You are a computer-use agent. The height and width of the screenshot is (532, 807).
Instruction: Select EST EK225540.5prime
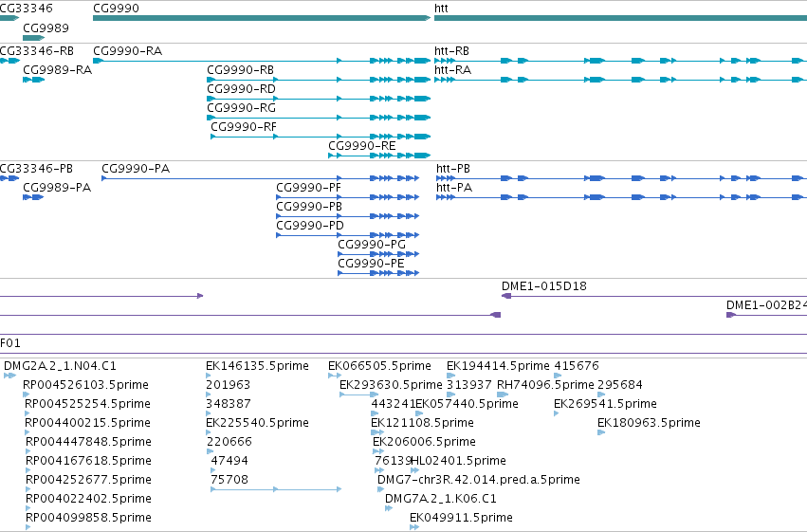(x=209, y=432)
